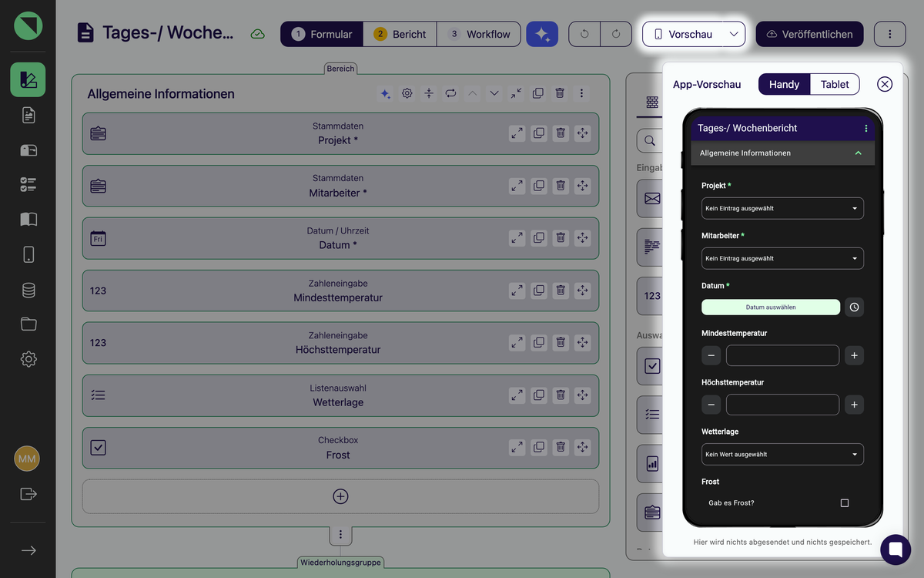This screenshot has height=578, width=924.
Task: Click the AI sparkle button in top toolbar
Action: [542, 34]
